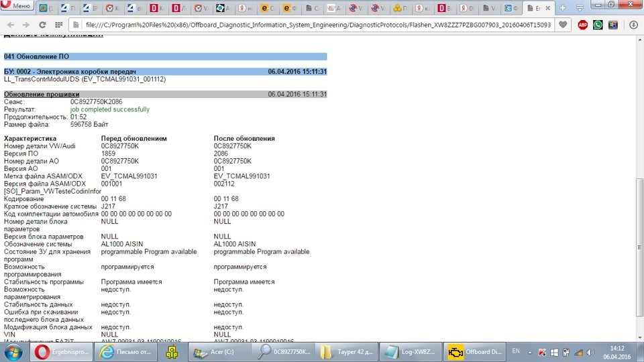This screenshot has width=644, height=362.
Task: Click 'Обозначение системы' row label
Action: tap(38, 244)
